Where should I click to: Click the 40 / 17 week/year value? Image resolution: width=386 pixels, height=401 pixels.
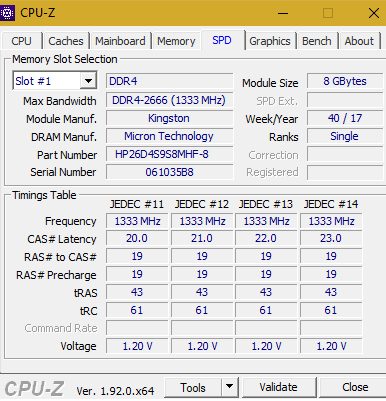pos(345,118)
